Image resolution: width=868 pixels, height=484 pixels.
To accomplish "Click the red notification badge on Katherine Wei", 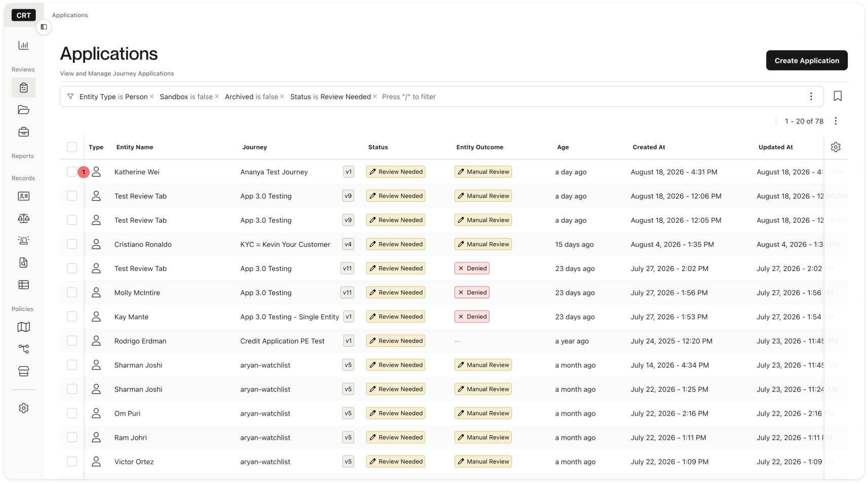I will (84, 172).
